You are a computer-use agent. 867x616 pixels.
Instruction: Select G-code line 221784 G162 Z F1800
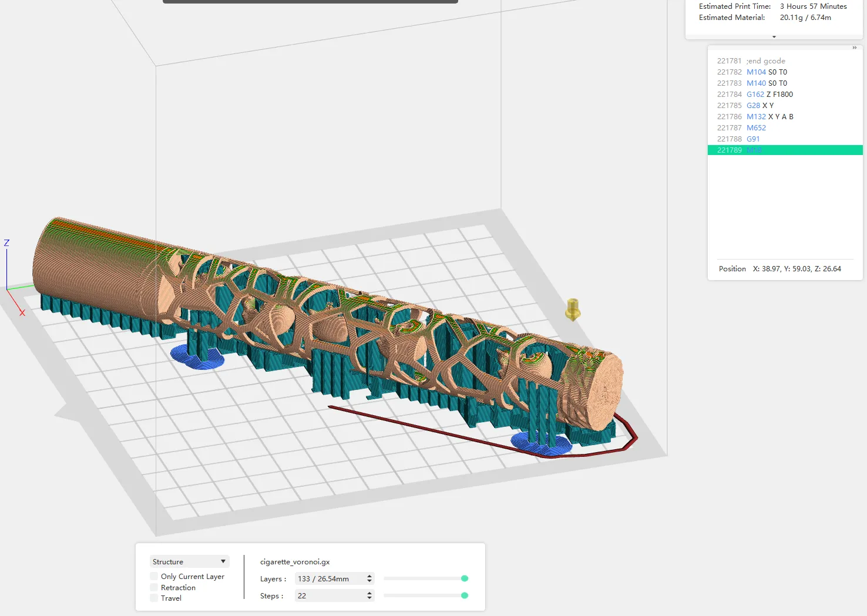tap(769, 95)
